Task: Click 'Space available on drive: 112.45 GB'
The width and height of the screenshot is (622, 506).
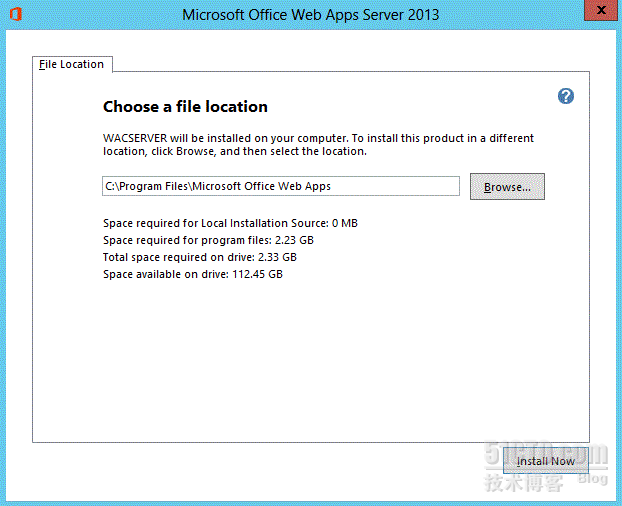Action: tap(193, 274)
